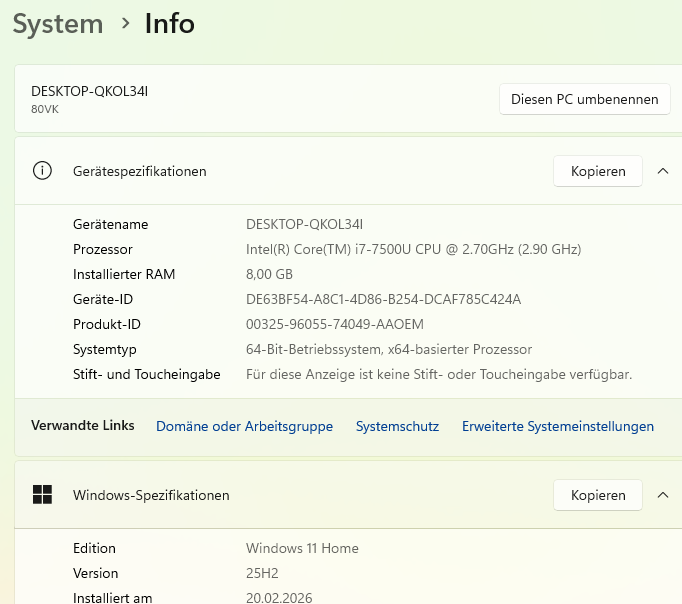Click the Version value 25H2
The width and height of the screenshot is (682, 604).
(264, 573)
